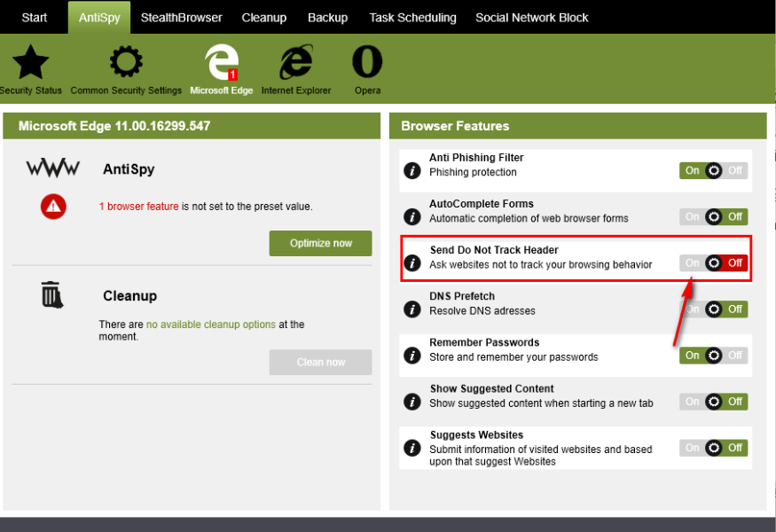Click the Cleanup section heading
This screenshot has height=532, width=776.
pos(129,295)
